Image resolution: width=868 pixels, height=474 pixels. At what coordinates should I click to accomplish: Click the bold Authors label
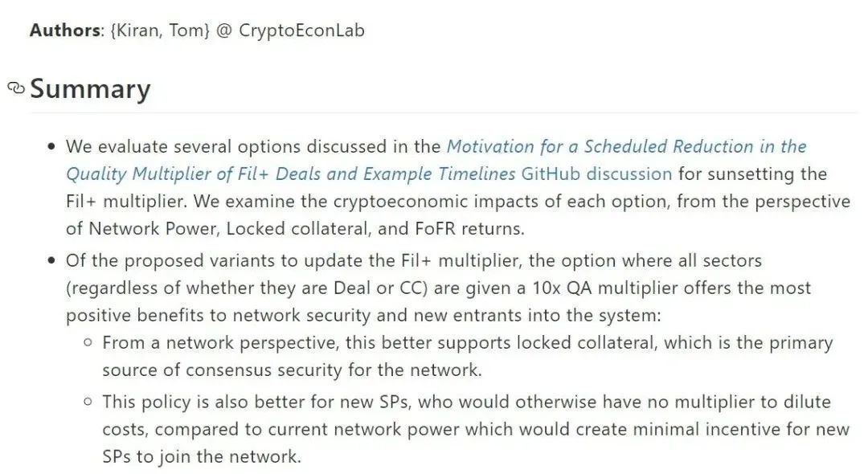click(67, 30)
